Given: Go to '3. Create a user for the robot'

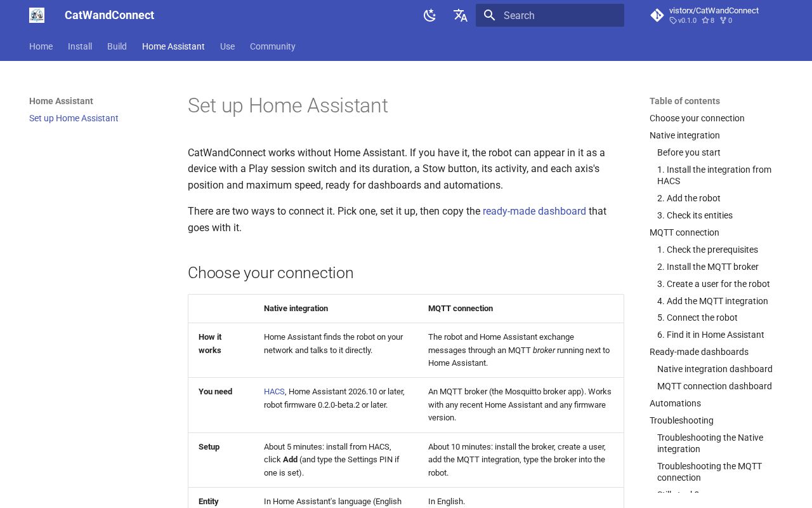Looking at the screenshot, I should [x=714, y=284].
